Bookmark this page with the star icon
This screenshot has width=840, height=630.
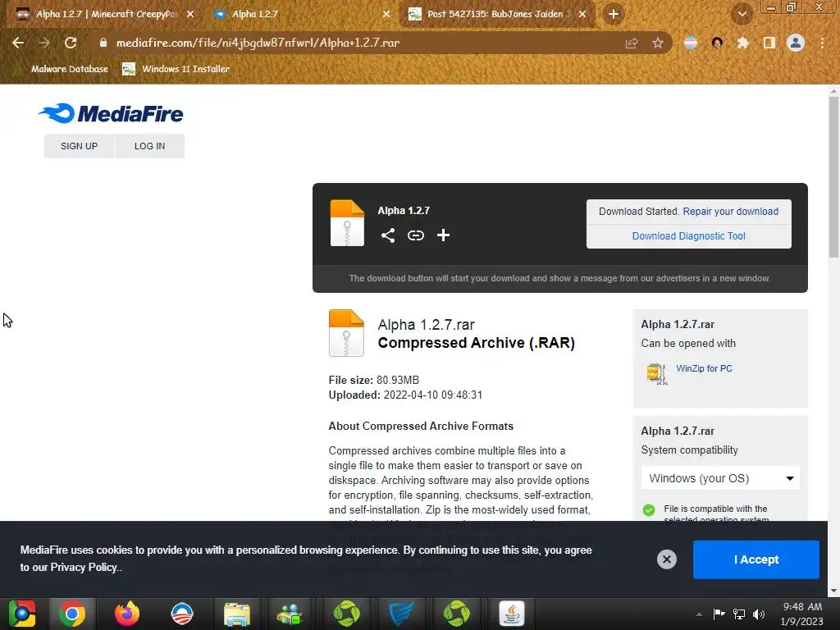[658, 43]
